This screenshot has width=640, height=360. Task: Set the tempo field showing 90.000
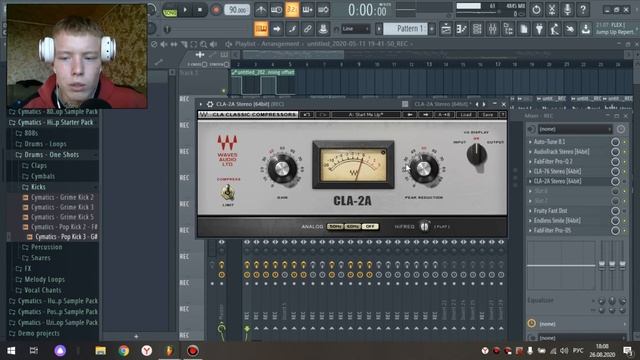pos(237,10)
